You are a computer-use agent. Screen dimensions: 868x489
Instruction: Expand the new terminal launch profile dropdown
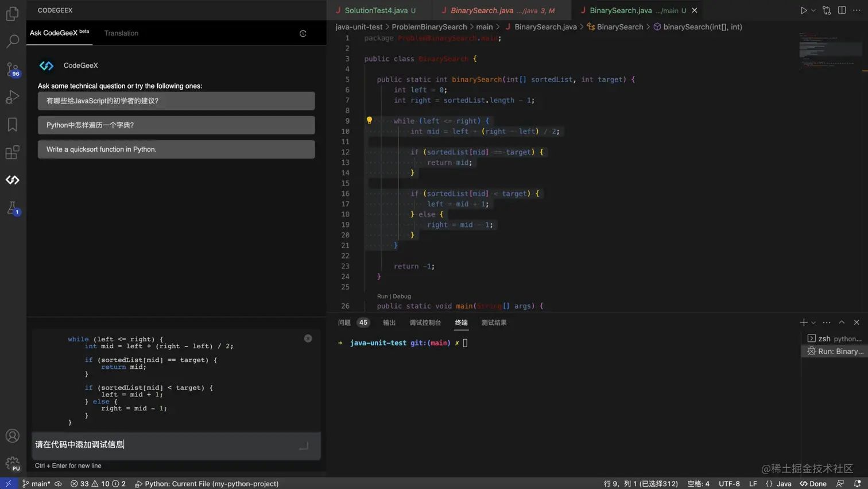(x=813, y=323)
